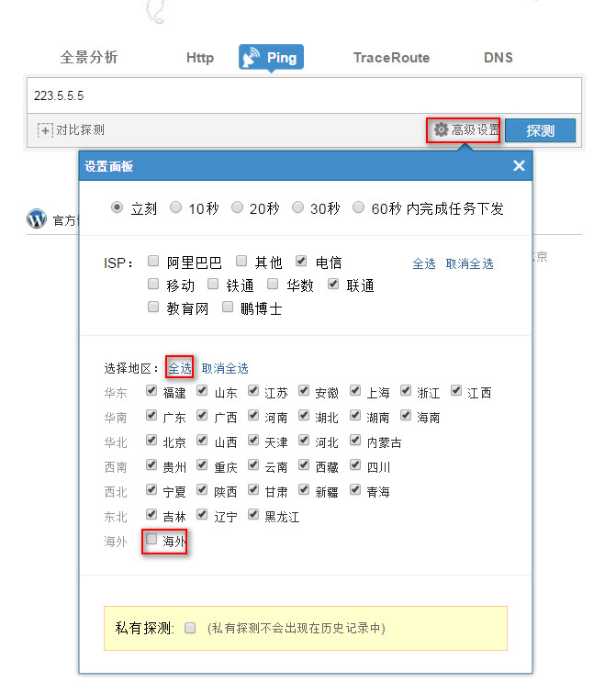Click 全选 link next to 选择地区

(x=180, y=368)
